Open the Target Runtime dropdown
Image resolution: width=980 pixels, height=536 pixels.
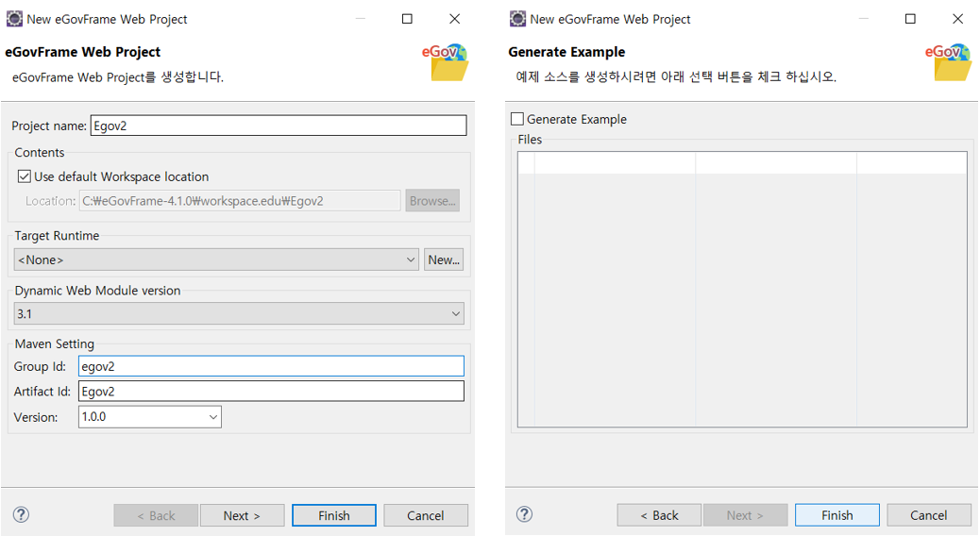(x=215, y=260)
